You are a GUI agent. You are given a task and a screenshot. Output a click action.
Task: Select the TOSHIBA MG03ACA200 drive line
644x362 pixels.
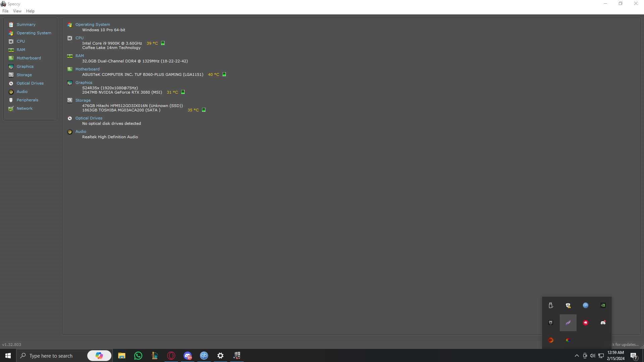(x=121, y=110)
